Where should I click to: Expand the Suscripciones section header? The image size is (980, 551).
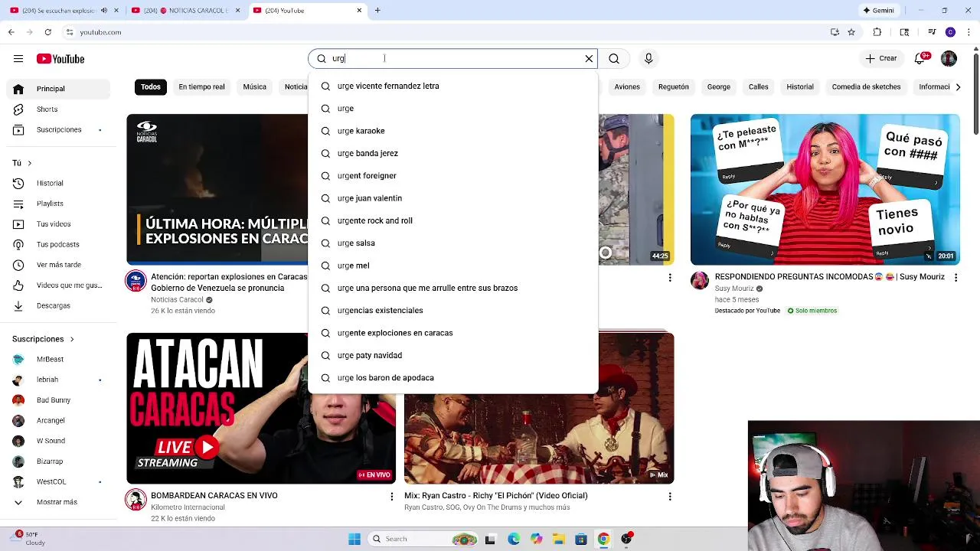click(43, 339)
